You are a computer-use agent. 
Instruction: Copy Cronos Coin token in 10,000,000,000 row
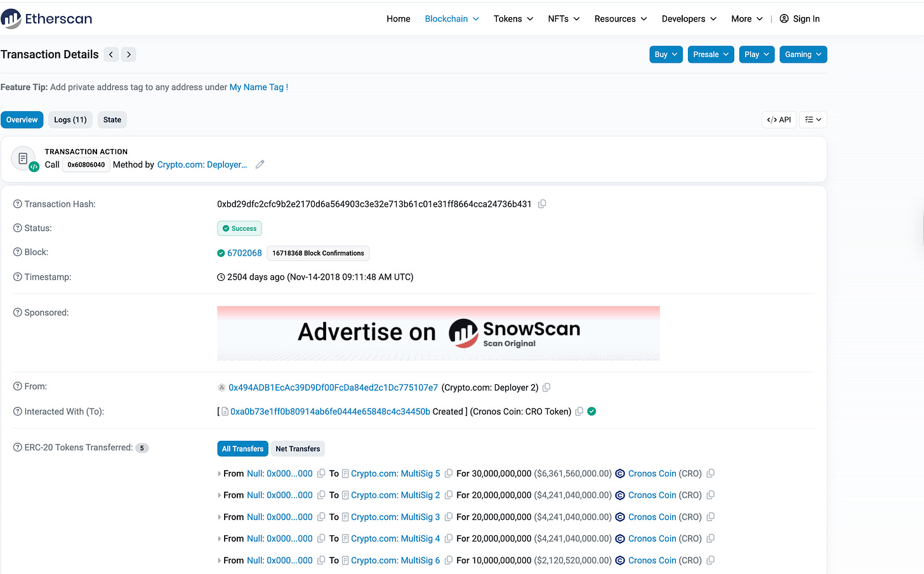711,561
